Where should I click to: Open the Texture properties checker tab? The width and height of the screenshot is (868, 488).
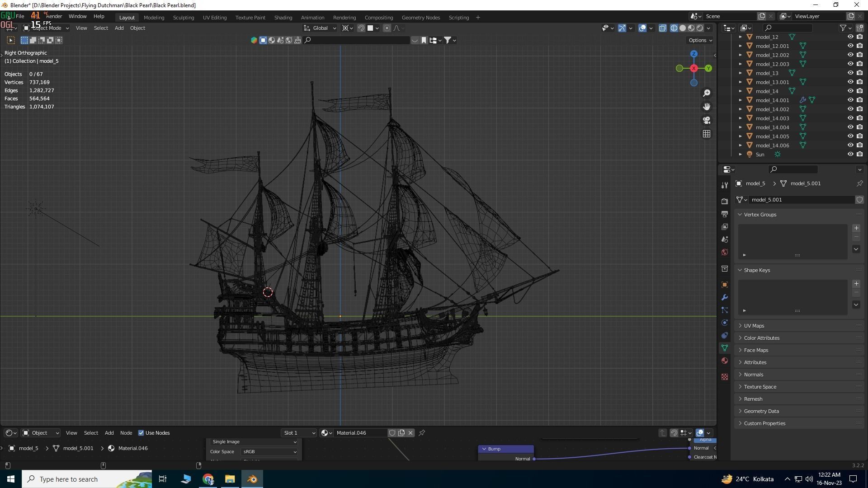click(725, 377)
